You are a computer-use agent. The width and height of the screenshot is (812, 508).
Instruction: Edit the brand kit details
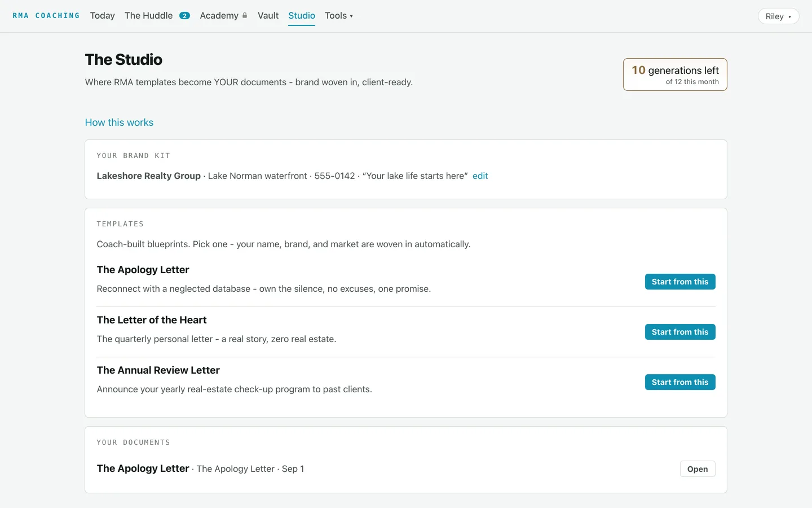pyautogui.click(x=480, y=176)
